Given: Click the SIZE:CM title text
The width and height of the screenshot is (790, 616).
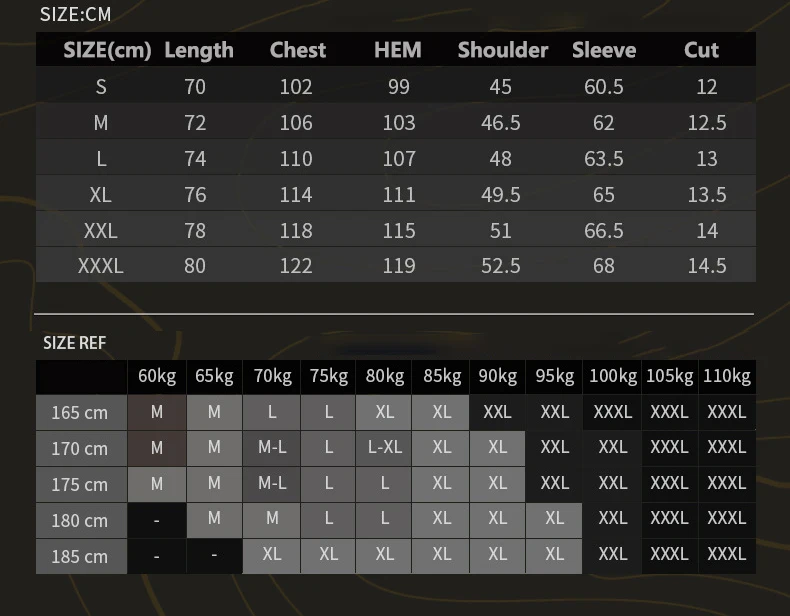Looking at the screenshot, I should click(75, 14).
